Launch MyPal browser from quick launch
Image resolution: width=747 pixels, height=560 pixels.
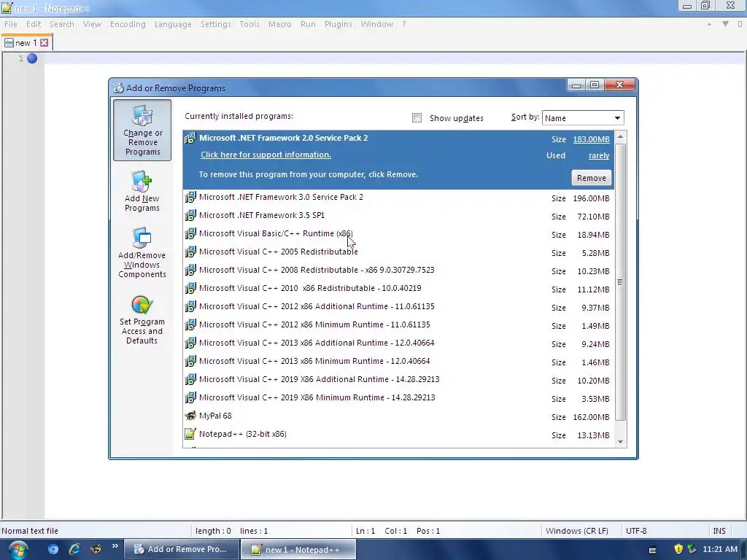(x=96, y=549)
